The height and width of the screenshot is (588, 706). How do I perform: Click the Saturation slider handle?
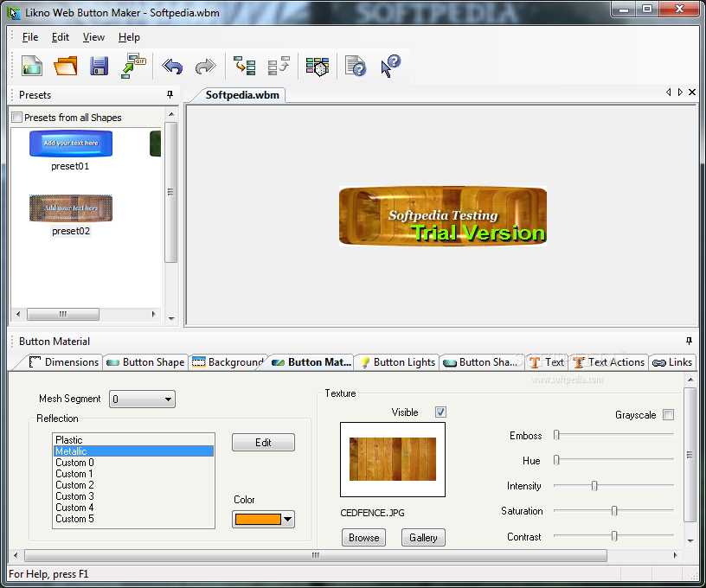pos(614,511)
